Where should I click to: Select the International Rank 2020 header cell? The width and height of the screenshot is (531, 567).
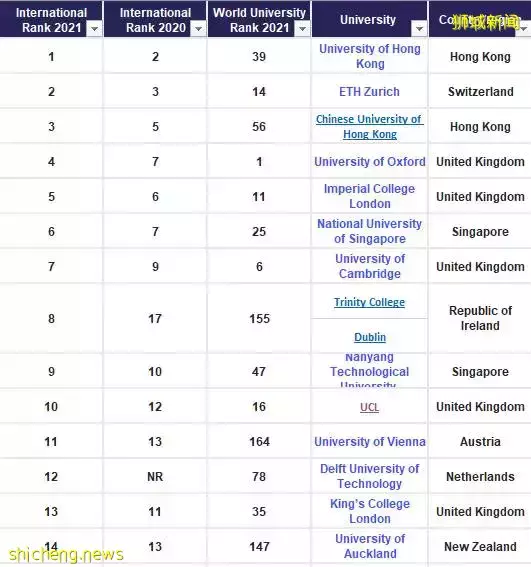click(155, 19)
